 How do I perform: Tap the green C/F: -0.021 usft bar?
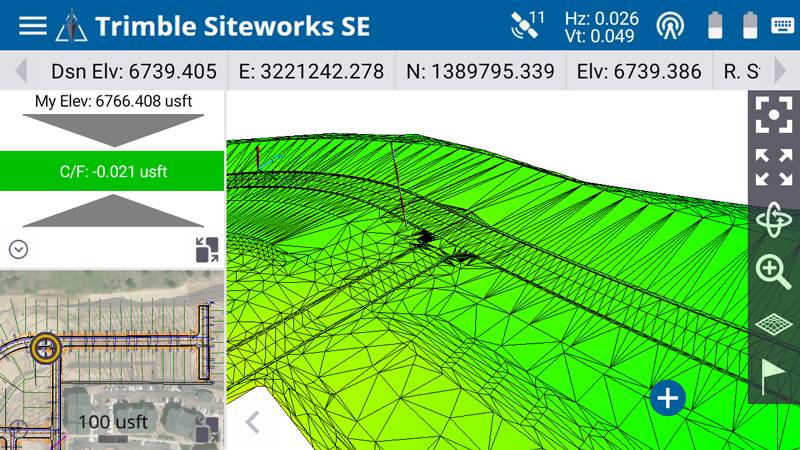[x=112, y=171]
